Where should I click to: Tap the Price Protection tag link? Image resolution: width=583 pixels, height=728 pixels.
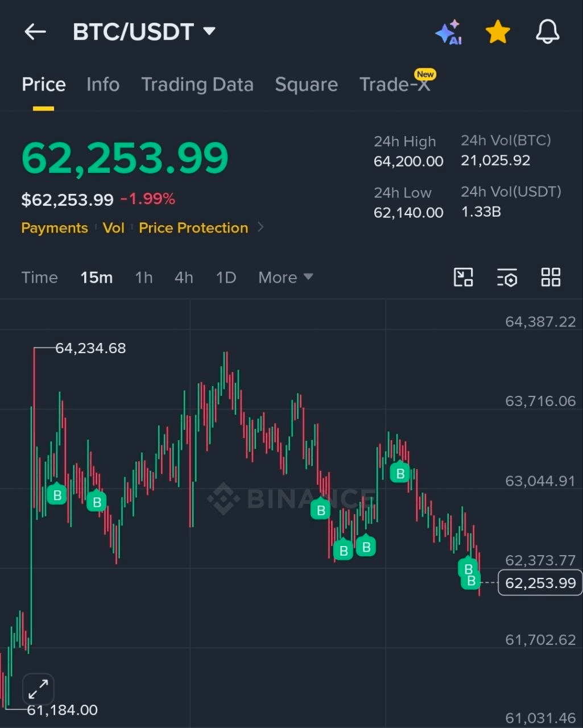coord(193,228)
